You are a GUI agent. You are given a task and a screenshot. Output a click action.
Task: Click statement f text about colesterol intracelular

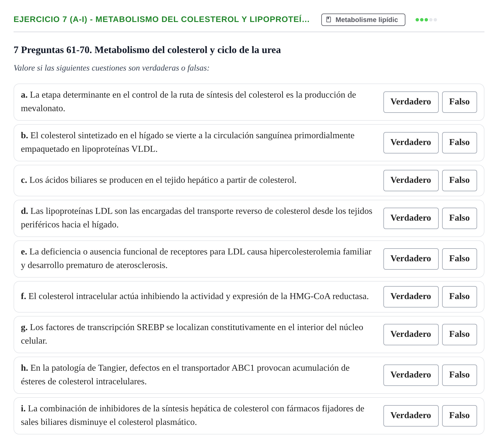195,296
